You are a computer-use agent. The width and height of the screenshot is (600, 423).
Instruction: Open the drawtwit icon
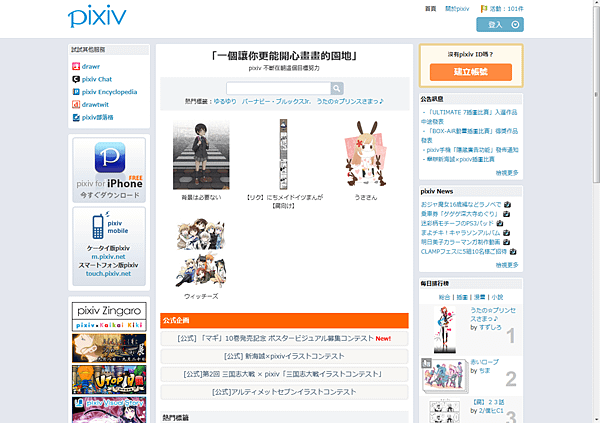[76, 105]
